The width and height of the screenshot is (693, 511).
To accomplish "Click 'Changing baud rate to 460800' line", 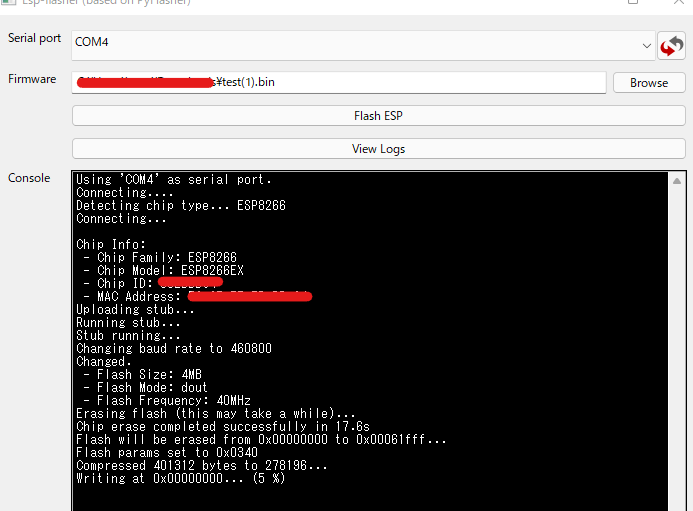I will 174,349.
